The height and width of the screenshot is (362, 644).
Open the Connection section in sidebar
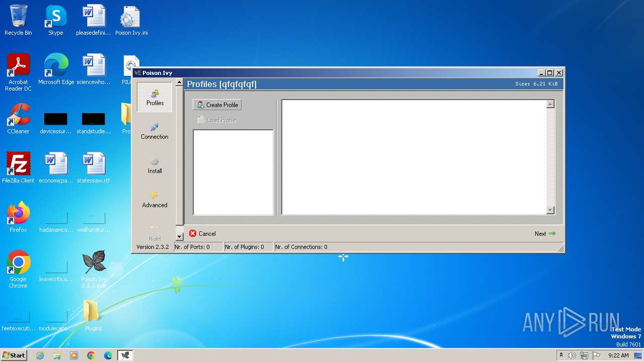(154, 131)
